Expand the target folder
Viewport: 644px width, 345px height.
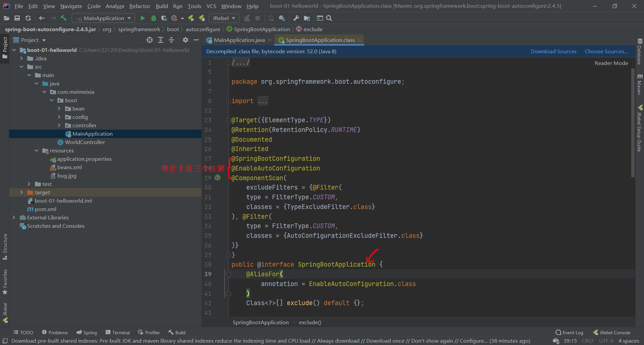[21, 192]
